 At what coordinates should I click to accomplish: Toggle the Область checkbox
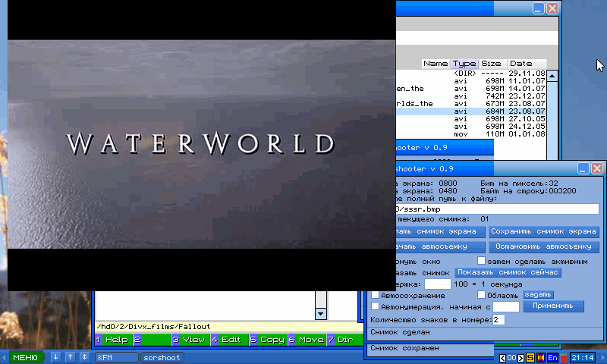click(x=482, y=294)
